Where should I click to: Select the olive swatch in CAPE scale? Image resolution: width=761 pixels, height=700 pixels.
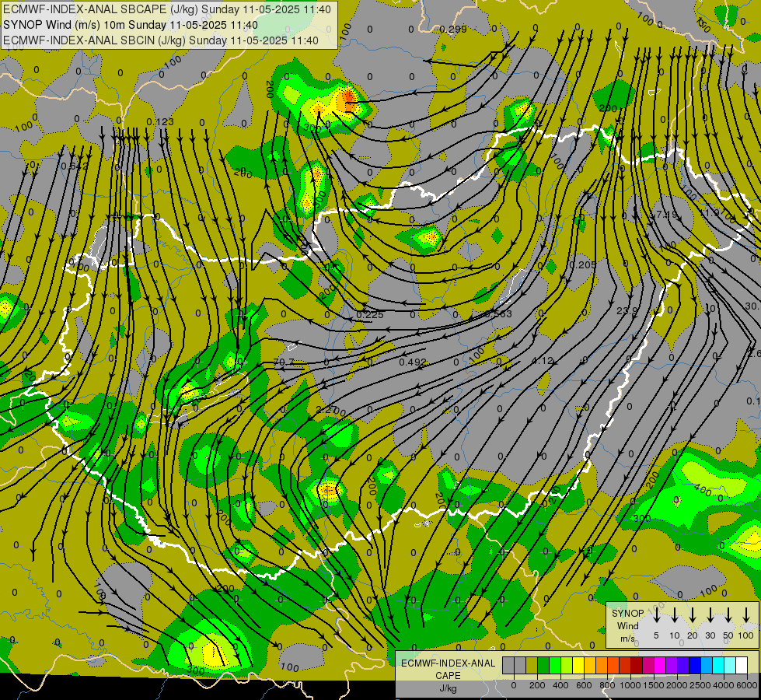[x=532, y=665]
